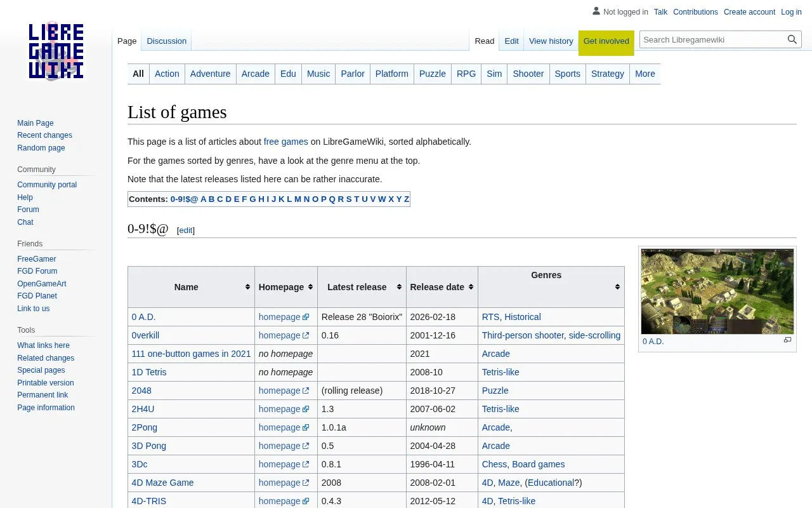This screenshot has height=508, width=812.
Task: Click the Board games genre link
Action: point(538,464)
